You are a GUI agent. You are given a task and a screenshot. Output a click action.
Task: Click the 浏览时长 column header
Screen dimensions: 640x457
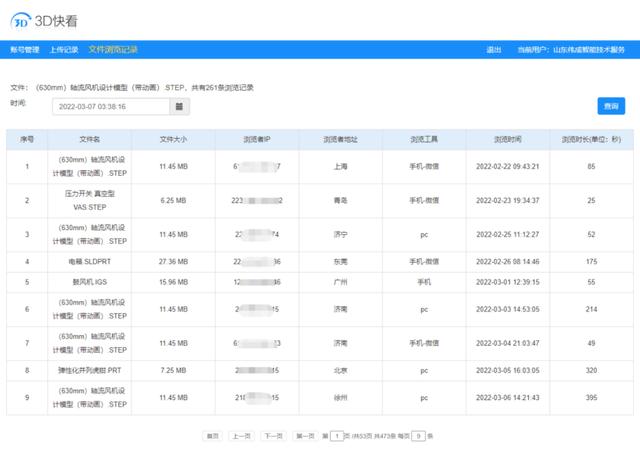[591, 140]
